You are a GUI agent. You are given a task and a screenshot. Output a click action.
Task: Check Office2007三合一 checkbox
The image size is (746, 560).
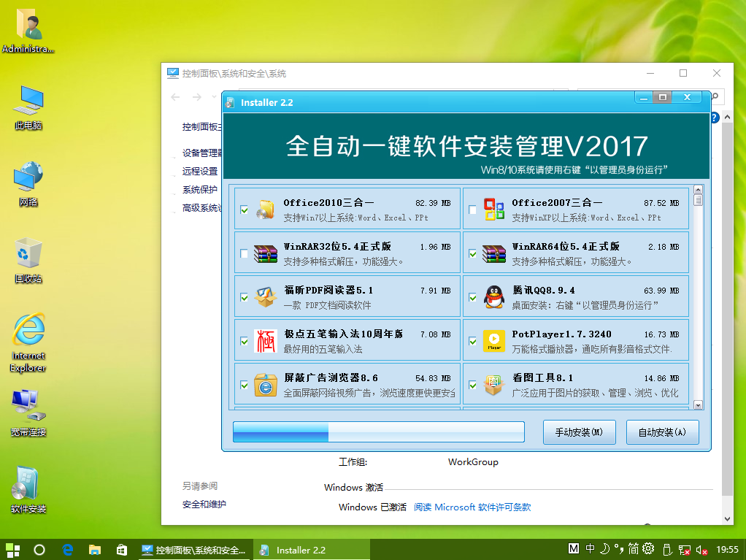point(472,210)
